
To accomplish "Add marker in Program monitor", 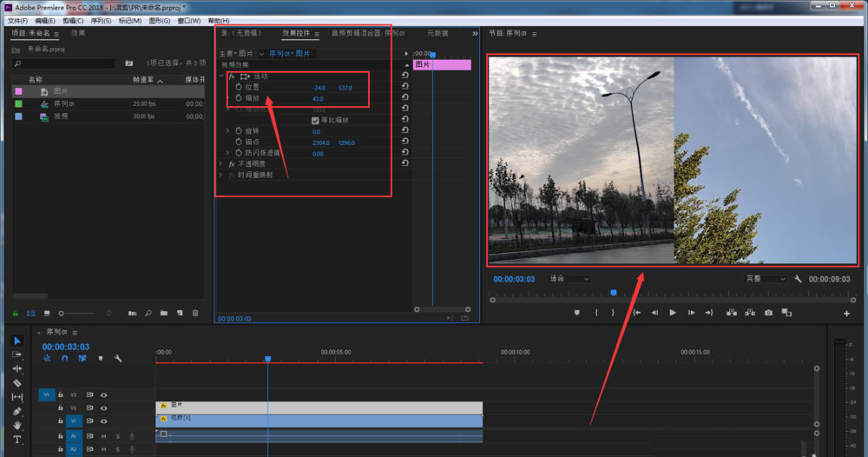I will point(577,313).
